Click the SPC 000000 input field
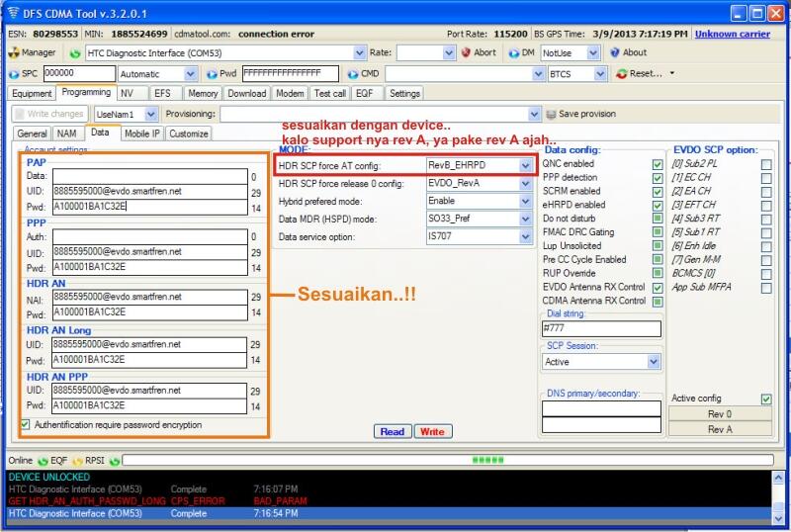The height and width of the screenshot is (532, 791). [x=80, y=74]
